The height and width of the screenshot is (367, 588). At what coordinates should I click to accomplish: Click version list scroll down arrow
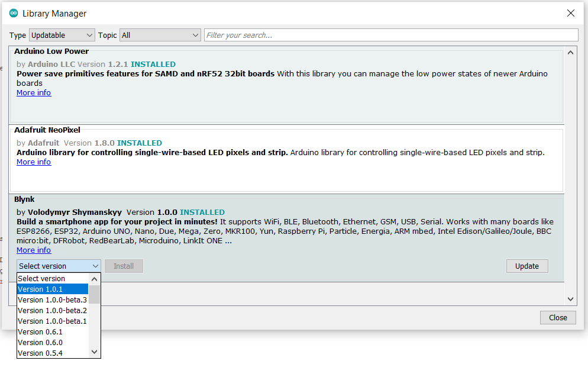click(95, 352)
